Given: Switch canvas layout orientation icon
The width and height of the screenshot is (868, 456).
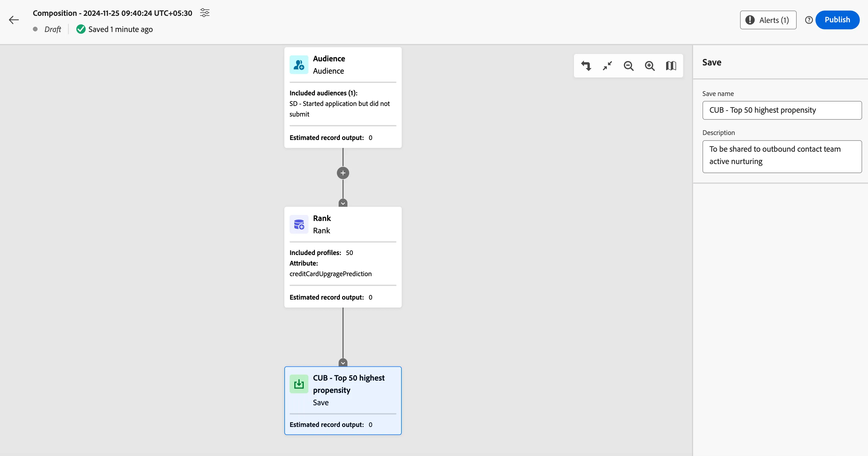Looking at the screenshot, I should click(586, 66).
